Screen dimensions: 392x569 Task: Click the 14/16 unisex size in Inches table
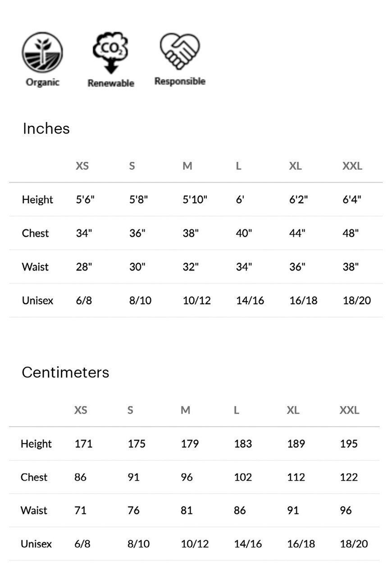click(x=250, y=301)
